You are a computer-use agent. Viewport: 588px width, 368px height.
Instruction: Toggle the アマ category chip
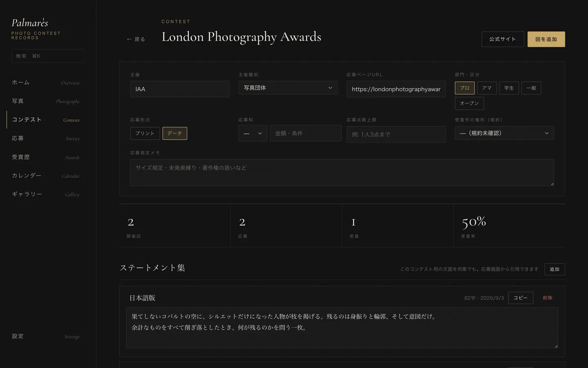point(487,88)
